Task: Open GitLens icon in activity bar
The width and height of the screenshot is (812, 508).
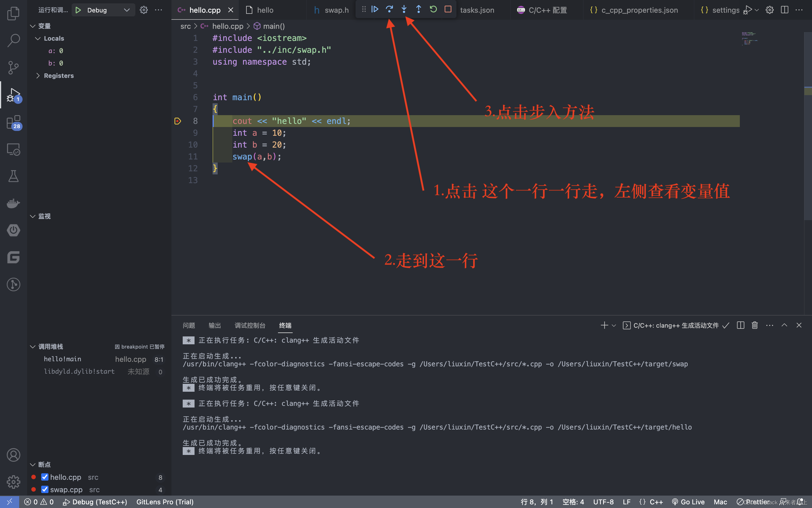Action: [x=14, y=284]
